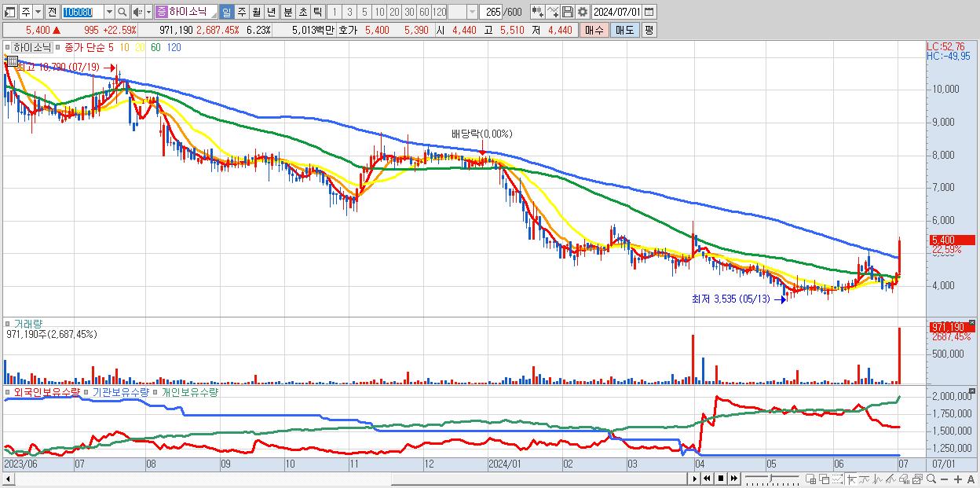Click the magnifier zoom icon at bottom
The width and height of the screenshot is (980, 488).
coord(931,479)
